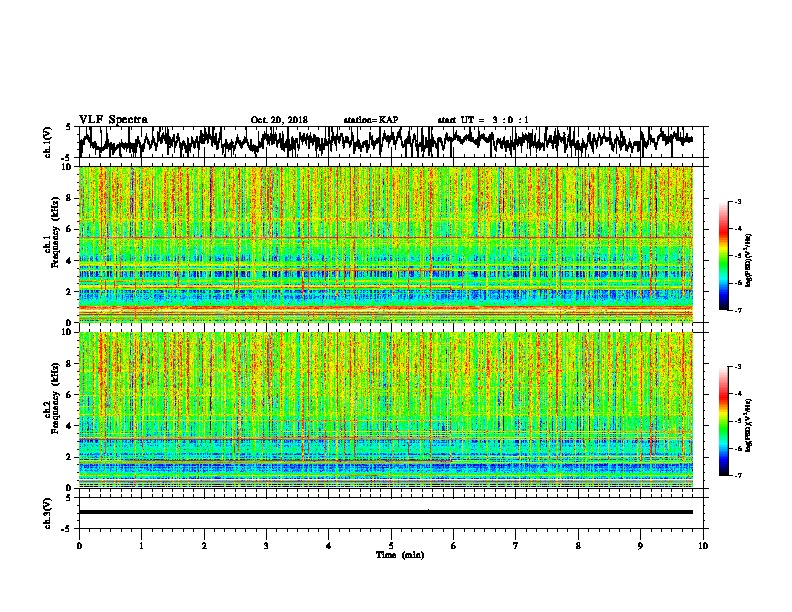
Task: Click the ch.2 frequency spectrogram panel
Action: click(x=386, y=410)
